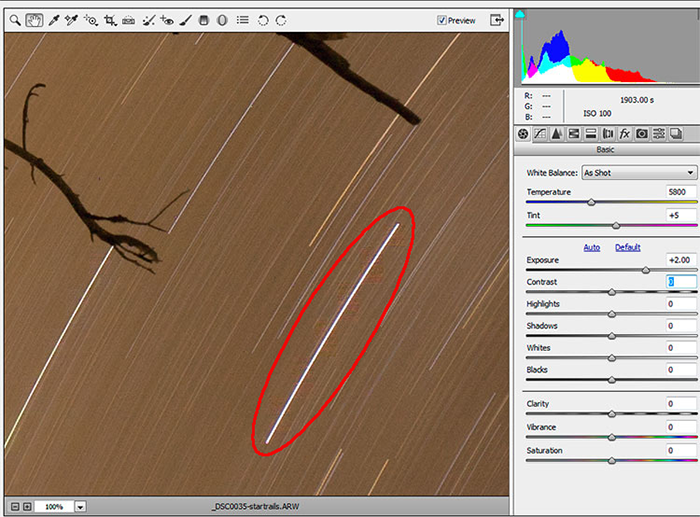The width and height of the screenshot is (700, 517).
Task: Switch to the Split Toning panel tab
Action: (x=591, y=133)
